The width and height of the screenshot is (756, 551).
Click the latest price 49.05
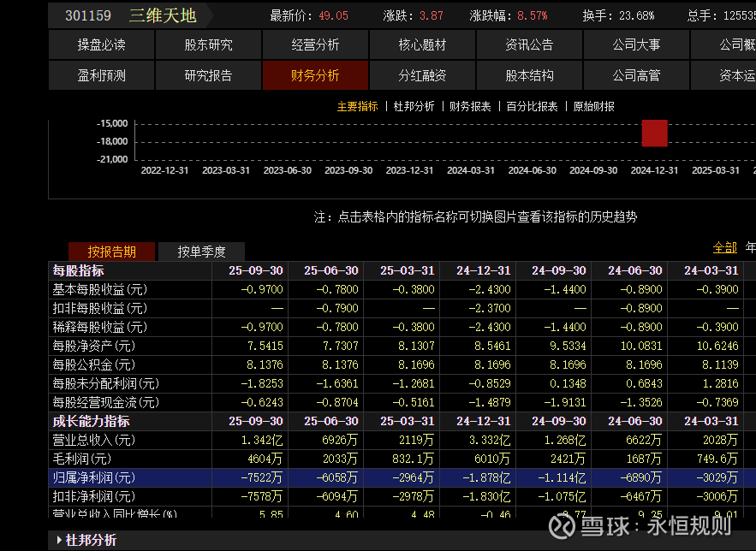333,16
